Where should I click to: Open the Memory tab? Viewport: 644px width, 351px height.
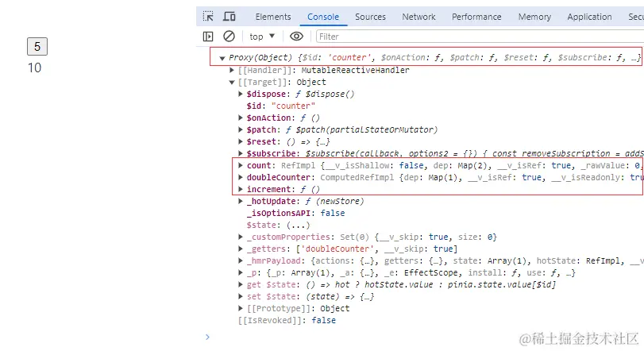click(534, 17)
